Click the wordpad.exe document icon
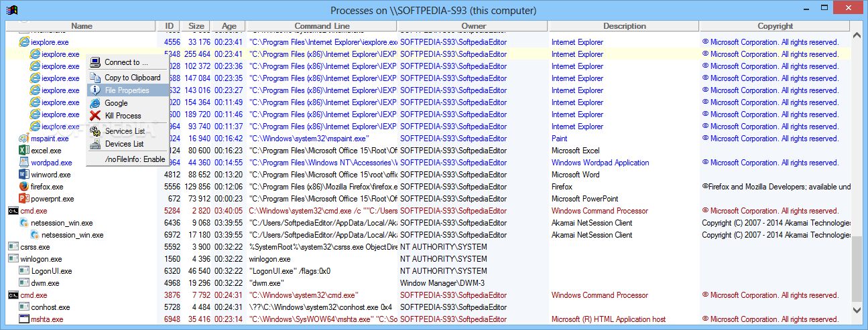The image size is (868, 330). [x=24, y=163]
